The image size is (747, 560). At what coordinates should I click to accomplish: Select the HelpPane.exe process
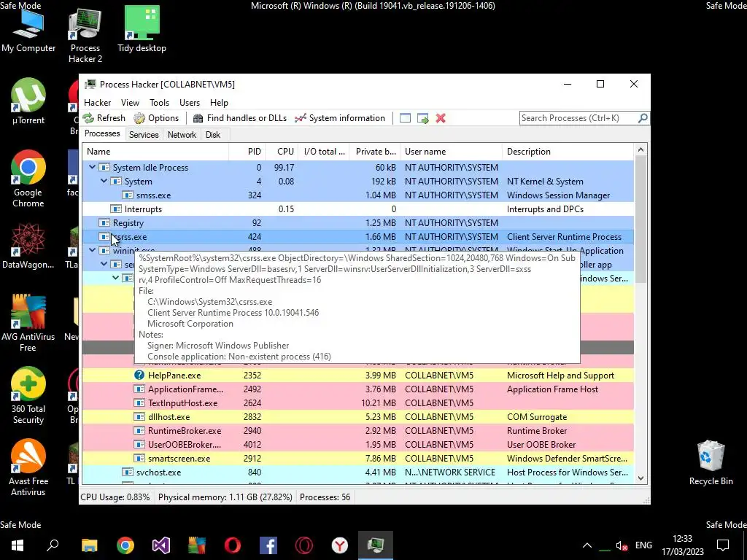click(357, 376)
